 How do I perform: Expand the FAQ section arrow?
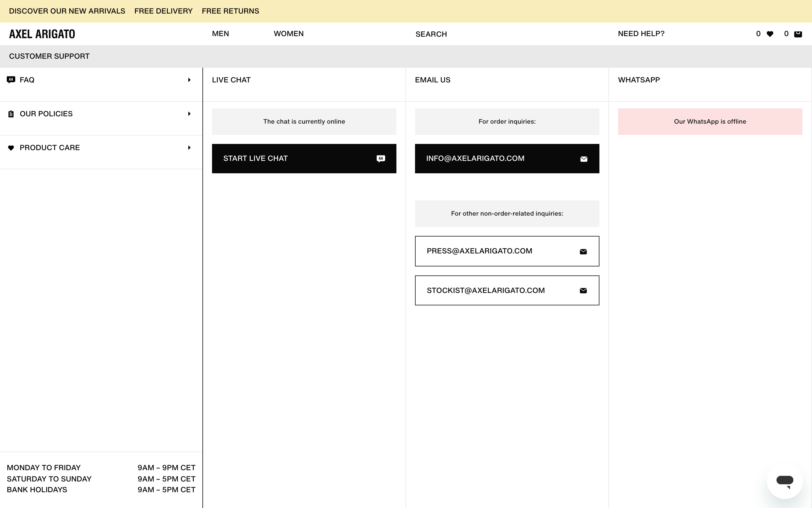point(189,80)
